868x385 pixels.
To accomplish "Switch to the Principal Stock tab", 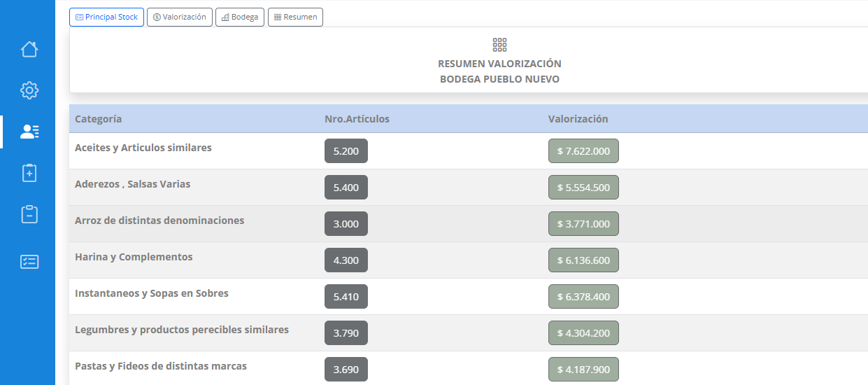I will 106,17.
